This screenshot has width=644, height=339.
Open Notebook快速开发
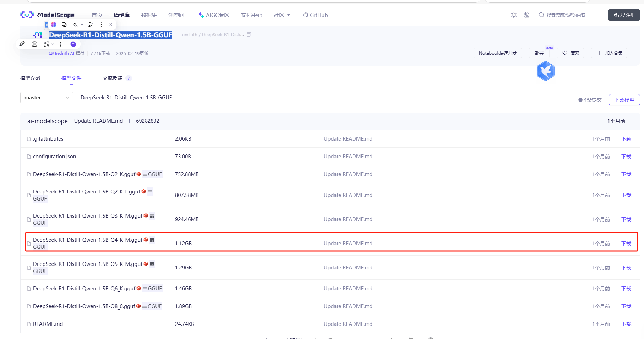tap(497, 53)
